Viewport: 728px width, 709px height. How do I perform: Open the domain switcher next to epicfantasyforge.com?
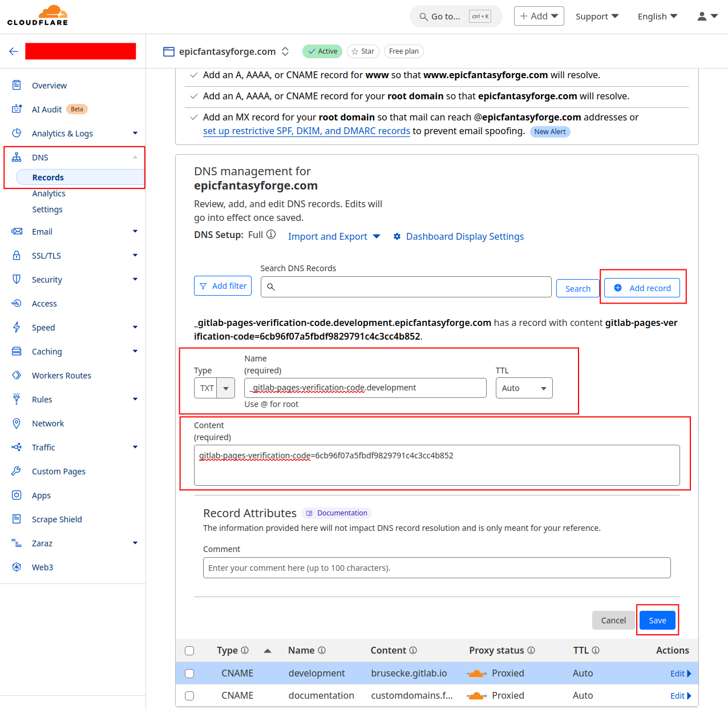click(285, 51)
